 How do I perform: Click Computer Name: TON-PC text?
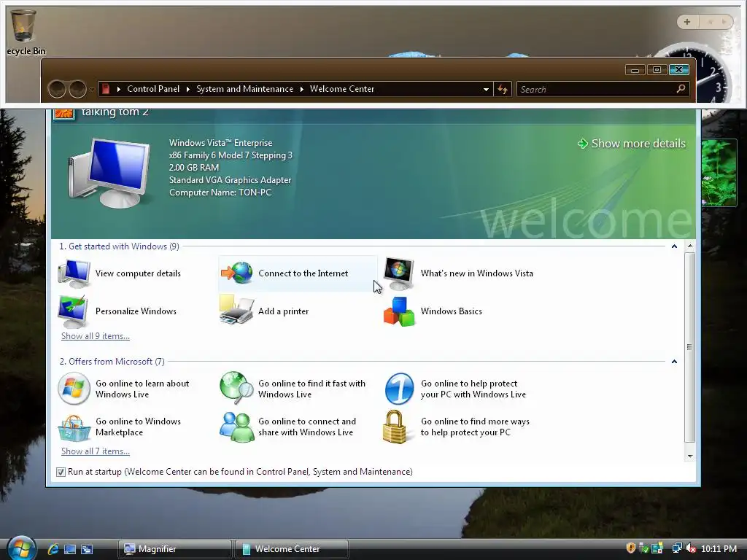(x=220, y=192)
